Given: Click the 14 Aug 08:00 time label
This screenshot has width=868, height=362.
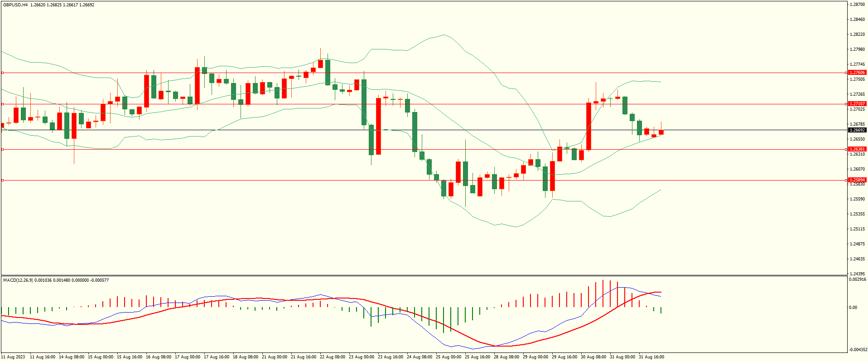Looking at the screenshot, I should (x=72, y=357).
